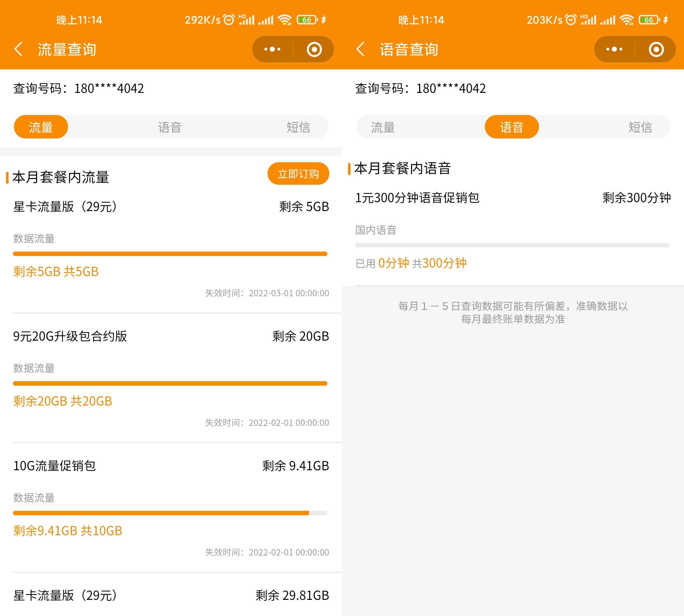Select the 短信 option on the voice page

[640, 127]
